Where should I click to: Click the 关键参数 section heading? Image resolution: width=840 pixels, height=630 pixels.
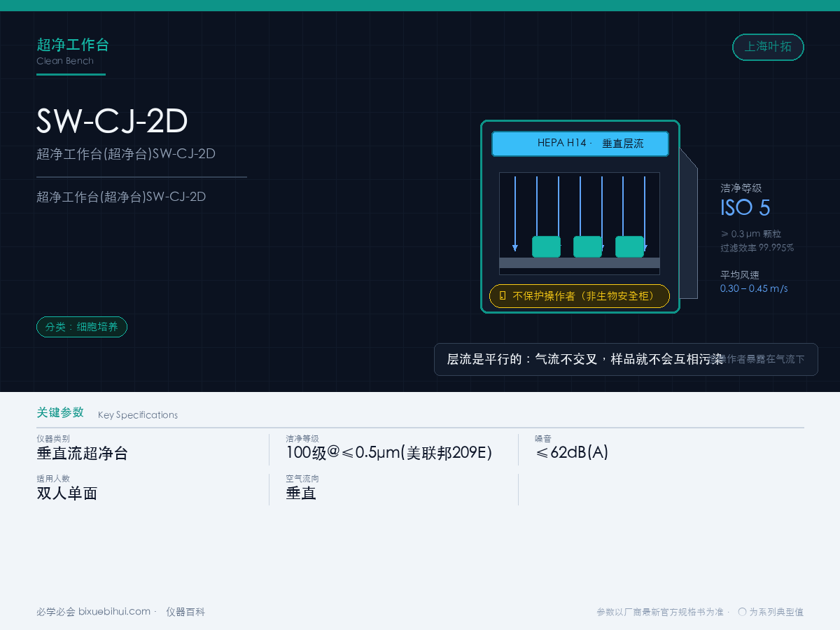[60, 412]
